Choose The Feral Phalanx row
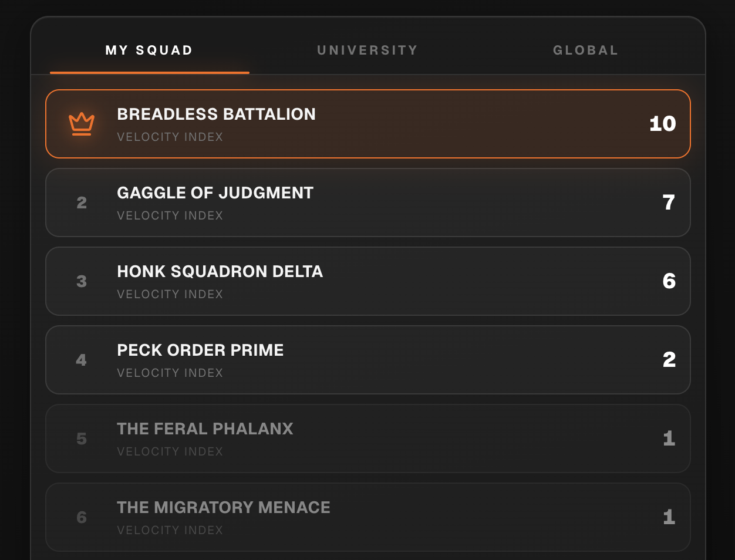 368,438
